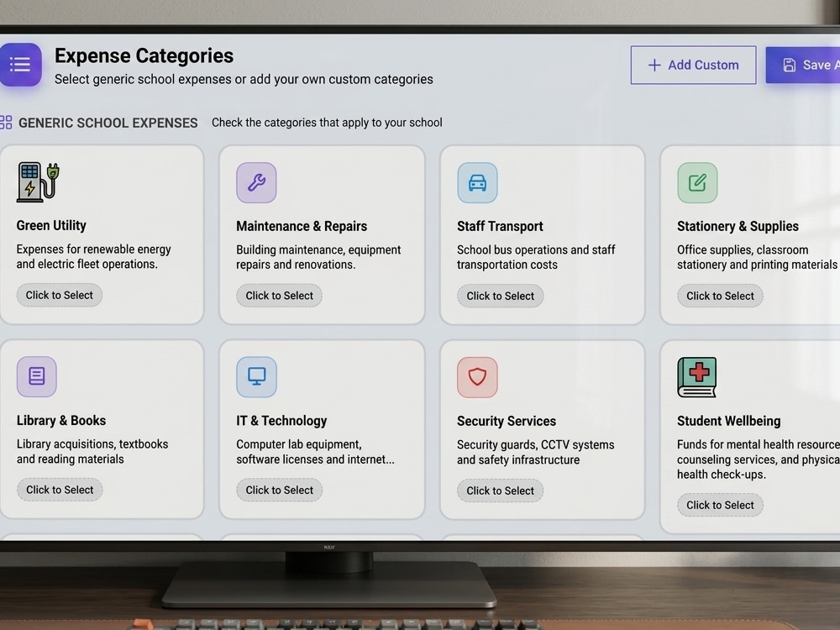
Task: Click the grid icon beside Generic School Expenses
Action: pos(6,122)
